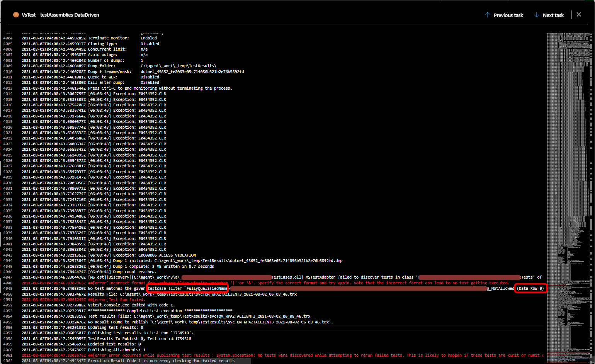Click the TestResults To Publish 0 line
The image size is (595, 364).
tap(107, 338)
